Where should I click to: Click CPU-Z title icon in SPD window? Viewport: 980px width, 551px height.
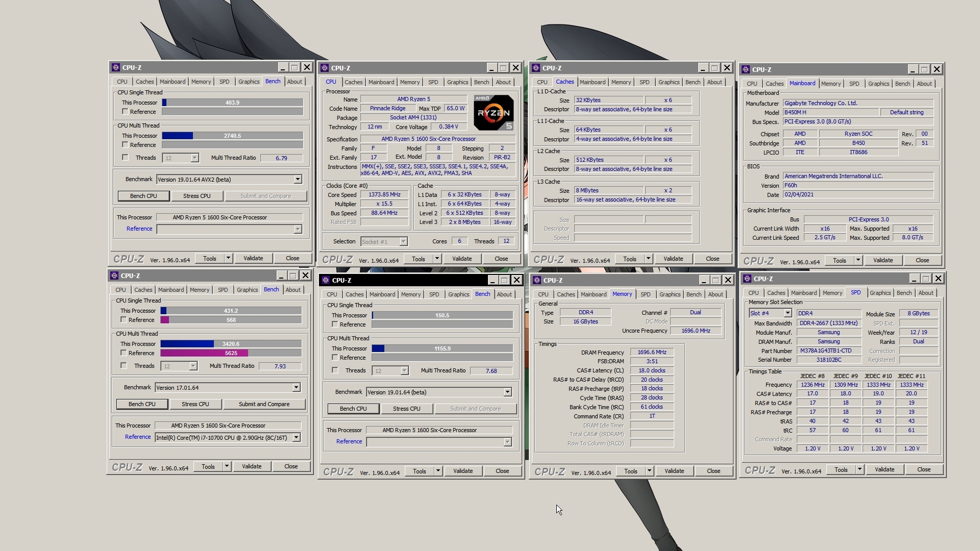click(747, 279)
